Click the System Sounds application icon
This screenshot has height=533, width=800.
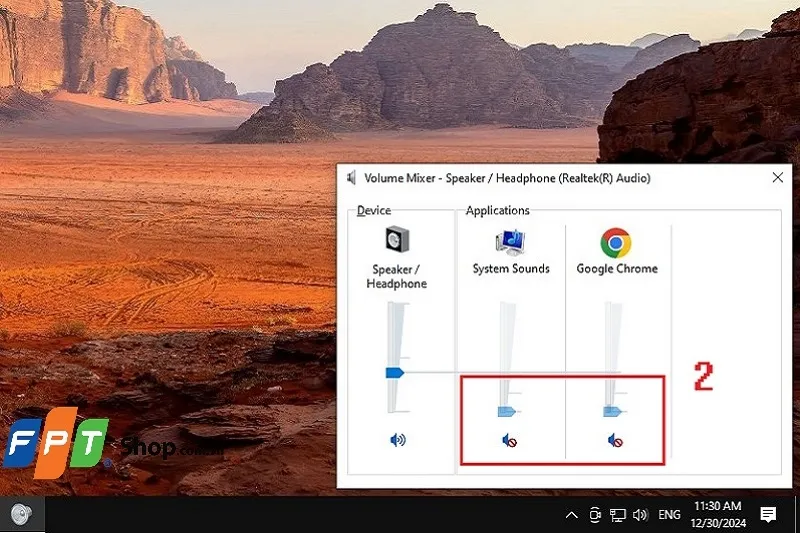pos(511,242)
